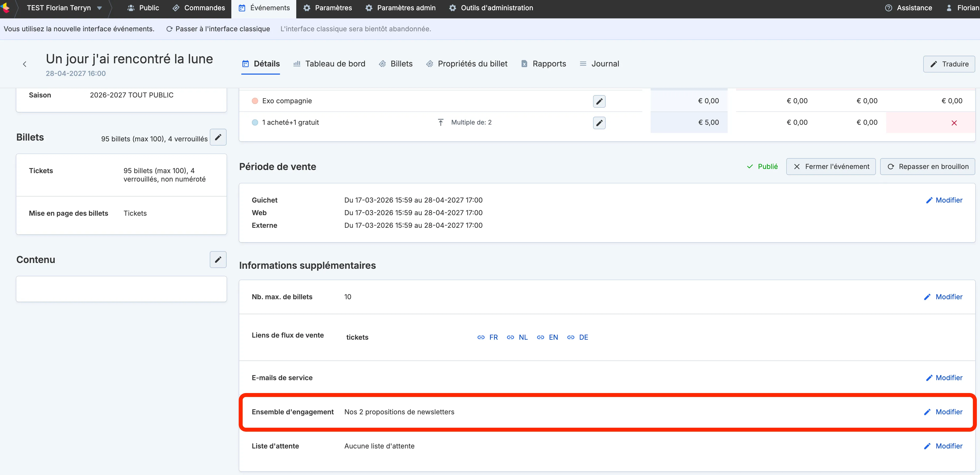Modify Liste d'attente setting
The width and height of the screenshot is (980, 475).
[943, 446]
